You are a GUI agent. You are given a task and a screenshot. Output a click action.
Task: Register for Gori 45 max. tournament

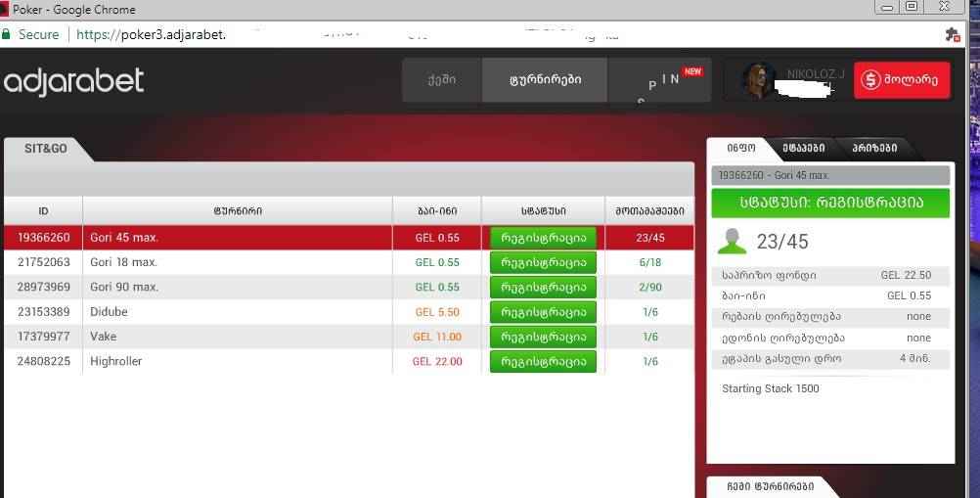pyautogui.click(x=543, y=238)
